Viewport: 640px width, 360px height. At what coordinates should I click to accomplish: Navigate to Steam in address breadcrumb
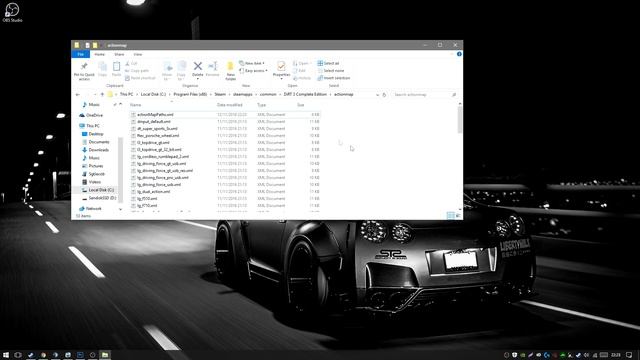click(x=220, y=94)
